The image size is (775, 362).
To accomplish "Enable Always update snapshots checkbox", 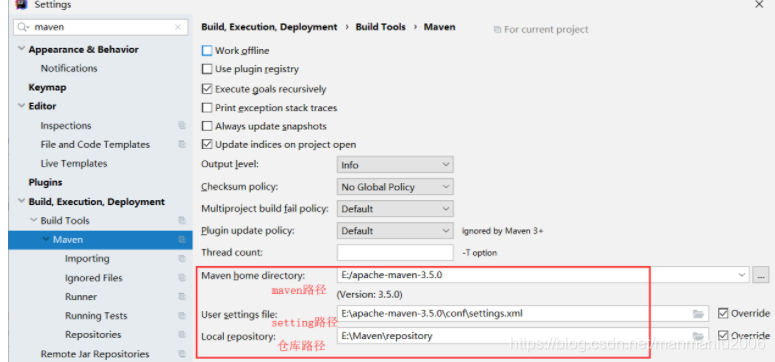I will pos(207,126).
